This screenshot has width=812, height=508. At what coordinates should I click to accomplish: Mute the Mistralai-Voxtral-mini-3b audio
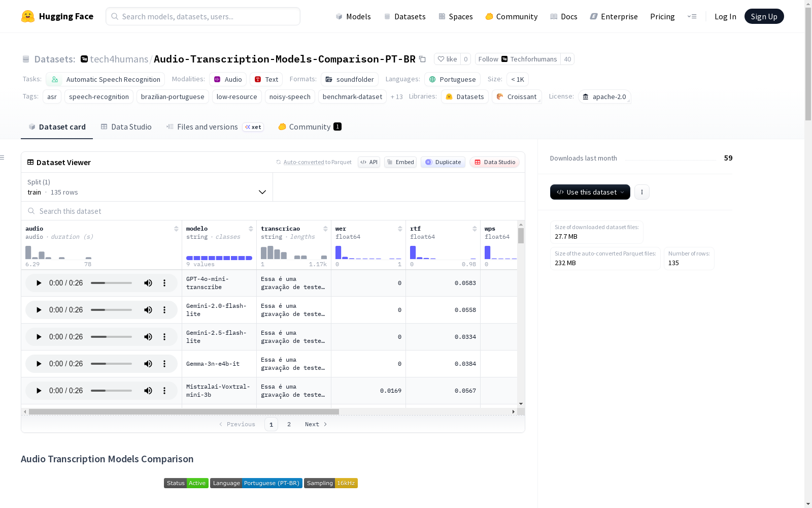click(x=148, y=391)
